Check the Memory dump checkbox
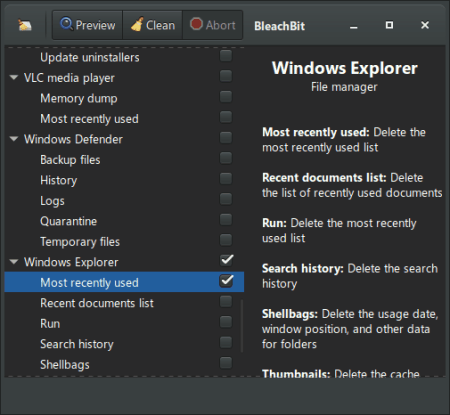450x415 pixels. point(226,97)
